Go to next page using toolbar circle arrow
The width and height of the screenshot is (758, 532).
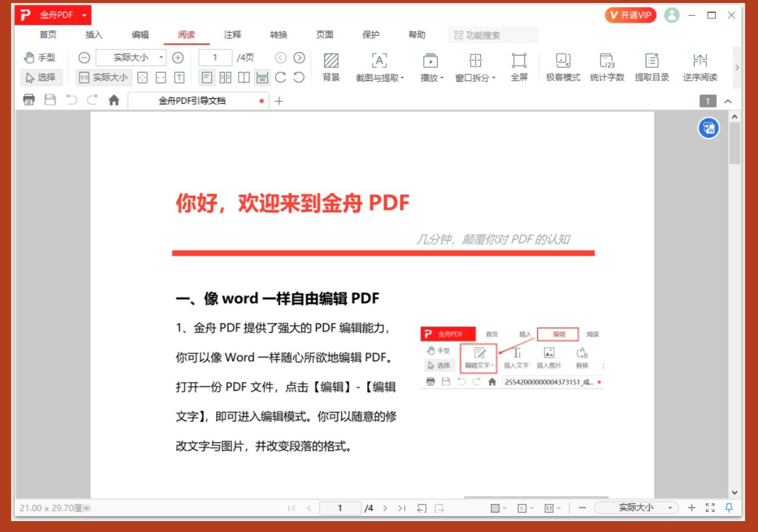coord(299,58)
